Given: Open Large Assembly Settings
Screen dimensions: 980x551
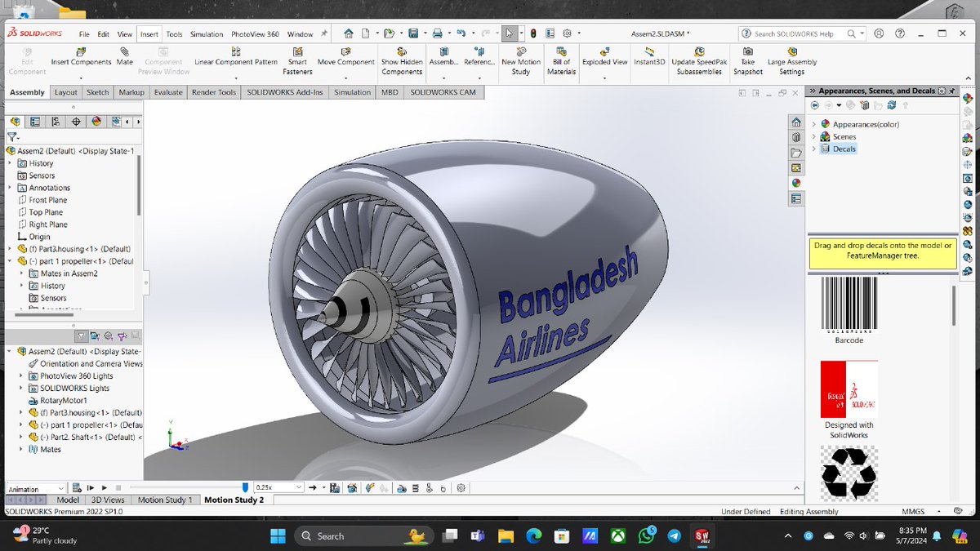Looking at the screenshot, I should 791,61.
